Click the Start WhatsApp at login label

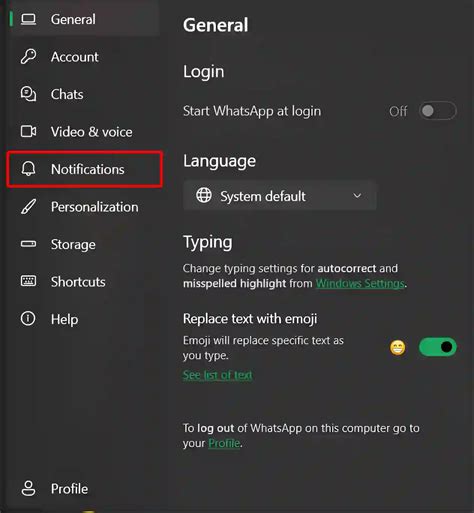(252, 111)
